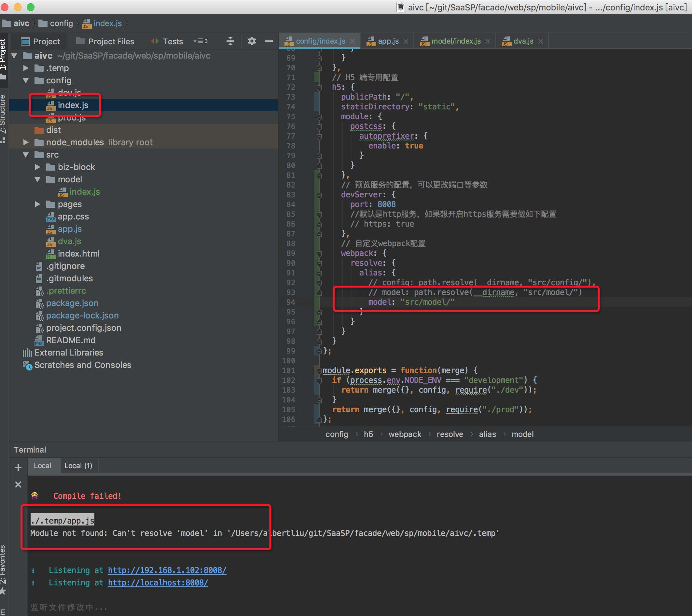This screenshot has width=692, height=616.
Task: Click the webpack breadcrumb in editor footer
Action: point(405,434)
